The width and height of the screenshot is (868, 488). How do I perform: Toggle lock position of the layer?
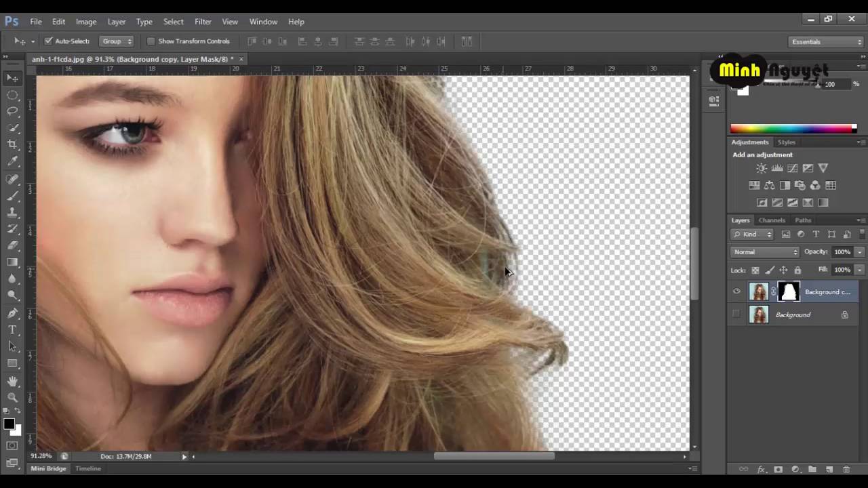[783, 270]
